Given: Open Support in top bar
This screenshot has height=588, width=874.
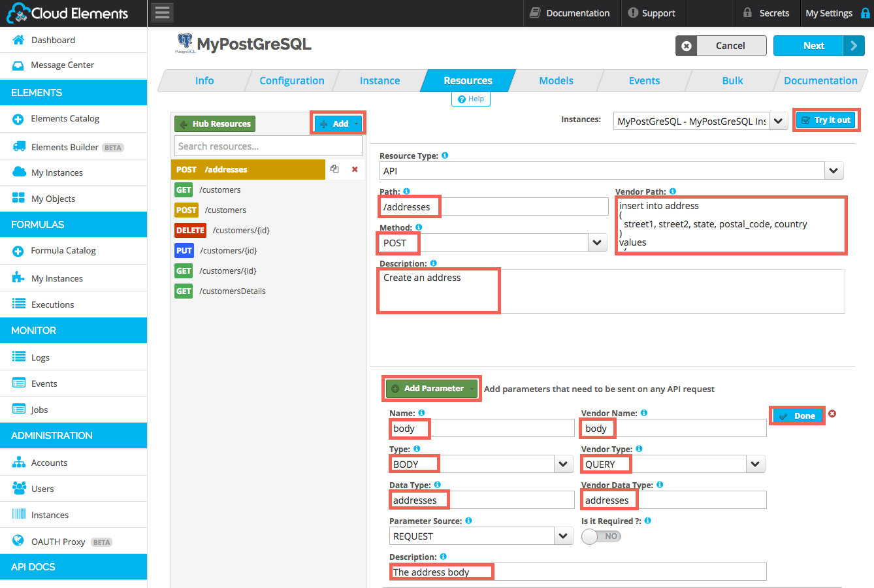Looking at the screenshot, I should click(651, 13).
